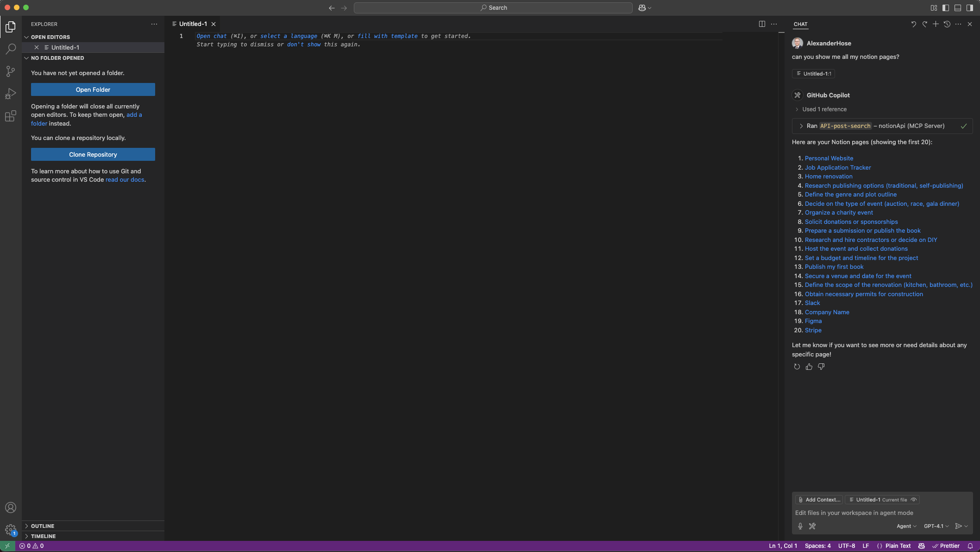Select the CHAT panel tab
980x552 pixels.
pyautogui.click(x=800, y=24)
